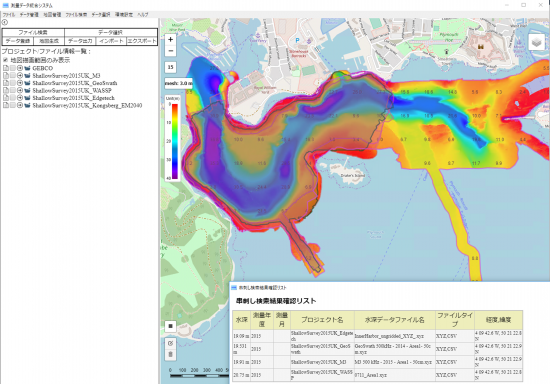The width and height of the screenshot is (550, 384).
Task: Open the ファイル menu
Action: pyautogui.click(x=9, y=15)
